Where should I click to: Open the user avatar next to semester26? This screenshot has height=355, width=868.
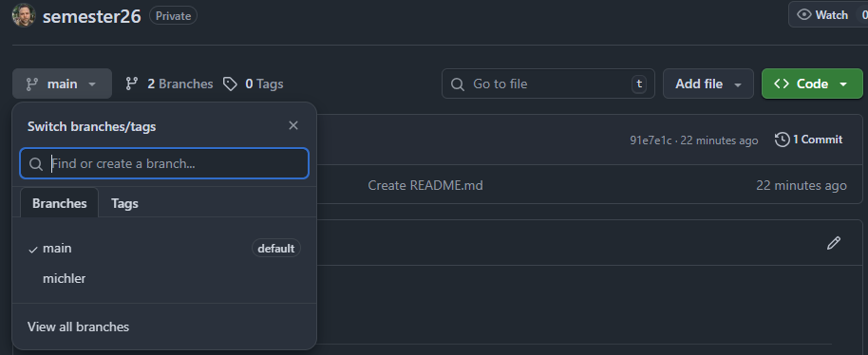24,15
